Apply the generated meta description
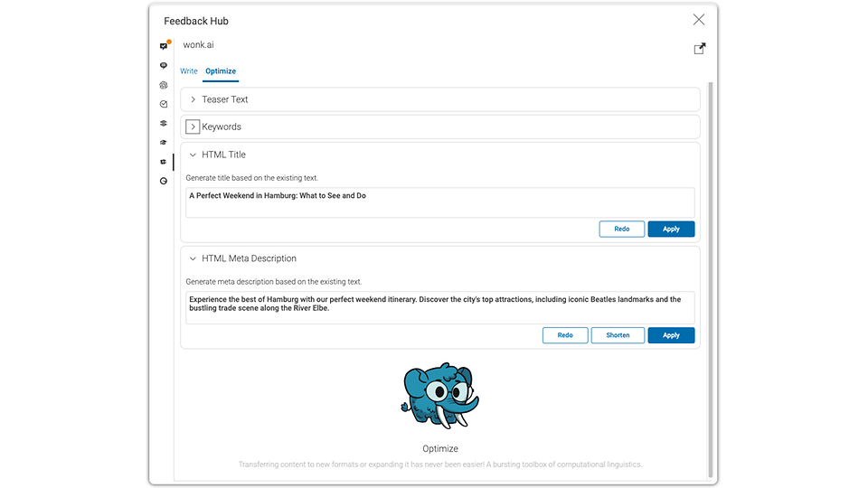Screen dimensions: 868x488 pyautogui.click(x=671, y=335)
